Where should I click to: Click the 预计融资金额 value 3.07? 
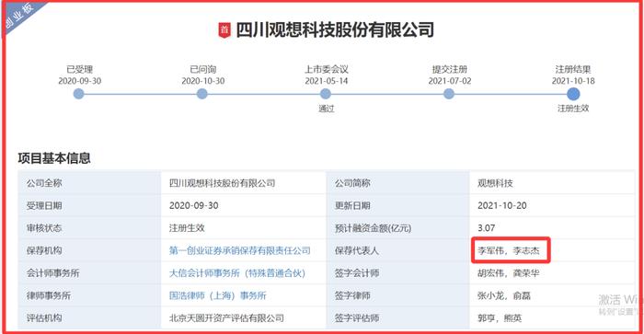487,228
